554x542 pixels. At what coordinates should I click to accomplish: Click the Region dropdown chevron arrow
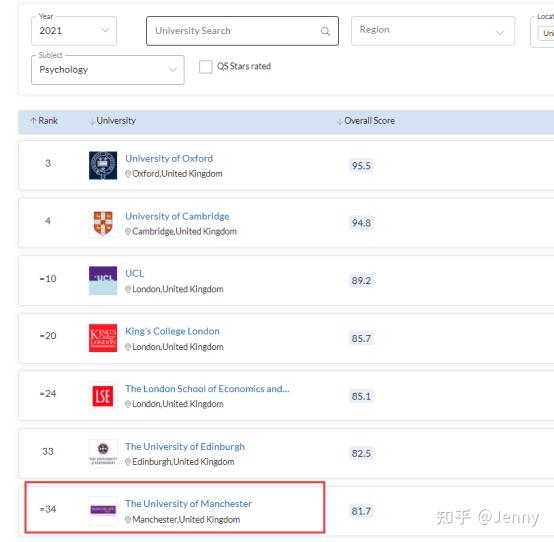point(500,33)
